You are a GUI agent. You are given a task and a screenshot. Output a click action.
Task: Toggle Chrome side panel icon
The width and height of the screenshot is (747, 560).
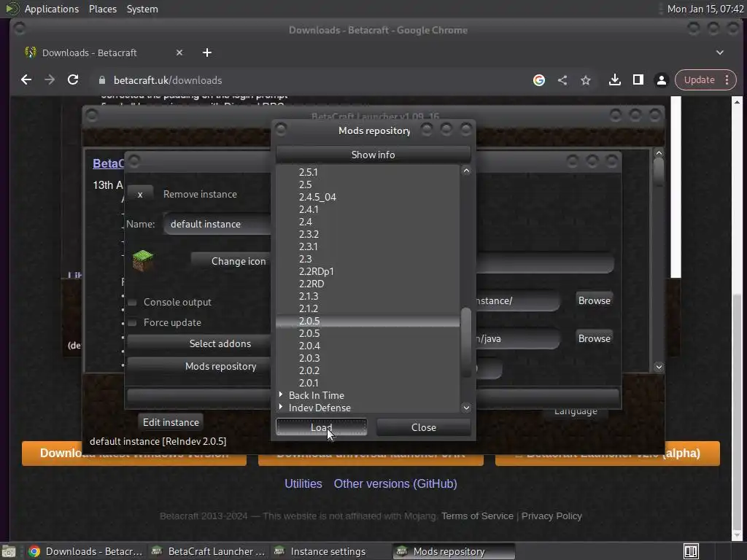pos(638,80)
